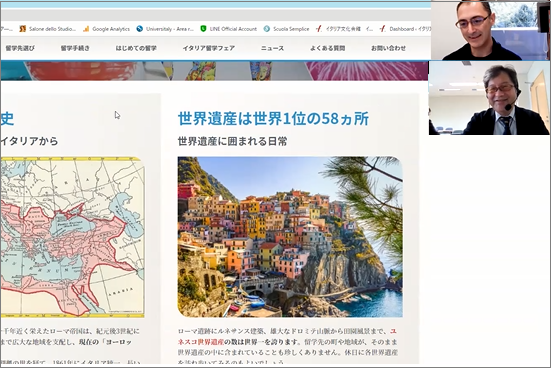
Task: Open the LINE Official Account bookmark icon
Action: (203, 29)
